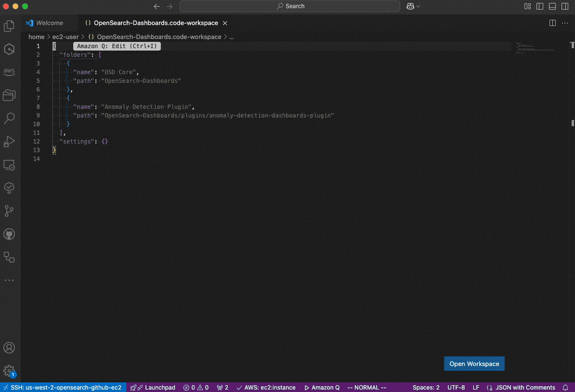Click the "folders" key on line 2

(75, 55)
